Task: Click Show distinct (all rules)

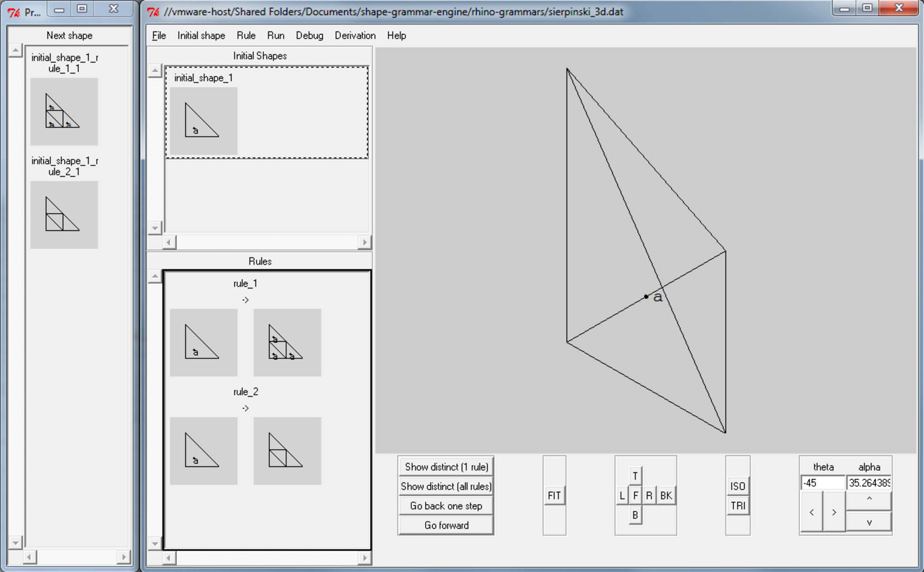Action: [445, 486]
